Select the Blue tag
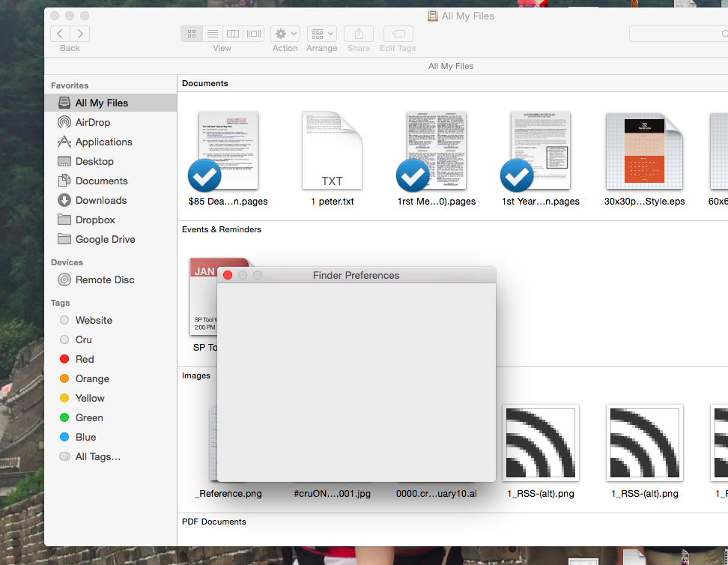728x565 pixels. pos(111,437)
